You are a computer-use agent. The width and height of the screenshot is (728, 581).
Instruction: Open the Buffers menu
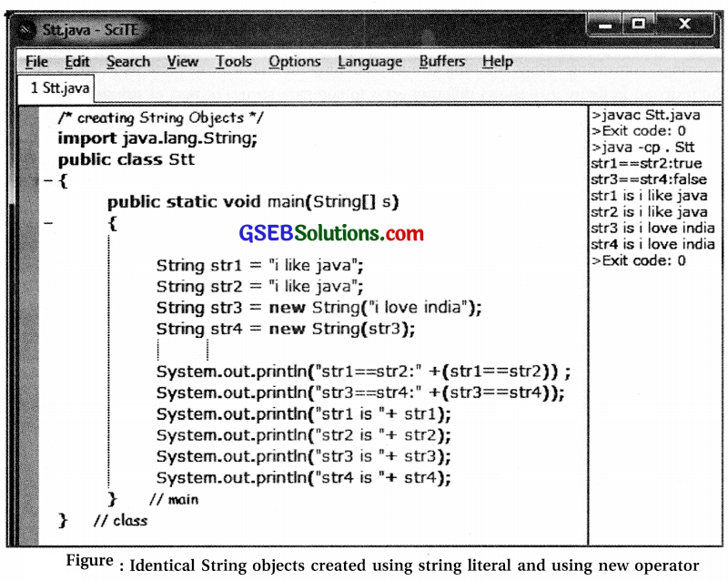point(441,61)
